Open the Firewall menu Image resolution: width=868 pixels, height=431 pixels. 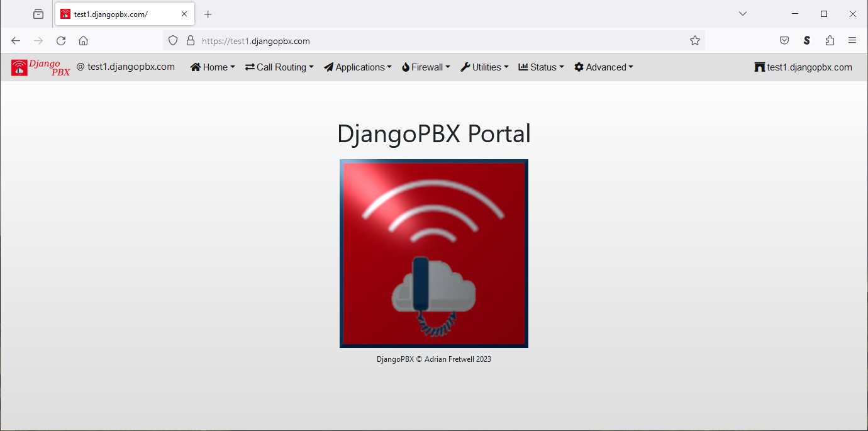(426, 67)
